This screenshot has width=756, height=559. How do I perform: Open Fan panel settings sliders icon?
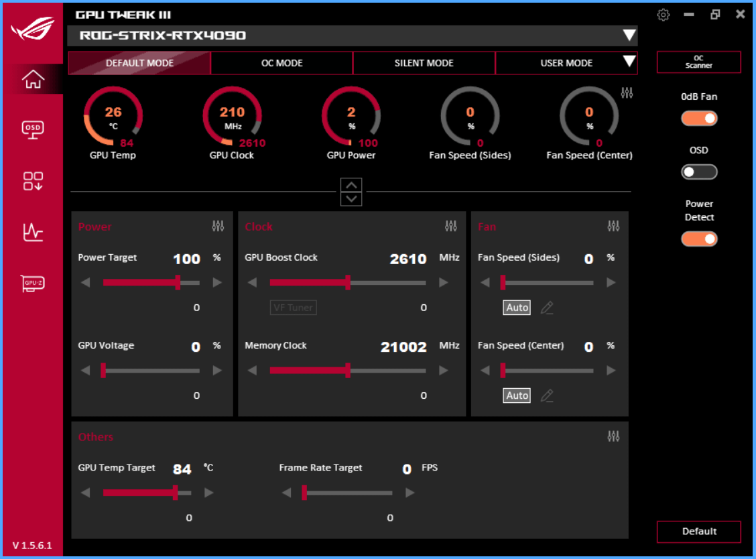tap(613, 226)
